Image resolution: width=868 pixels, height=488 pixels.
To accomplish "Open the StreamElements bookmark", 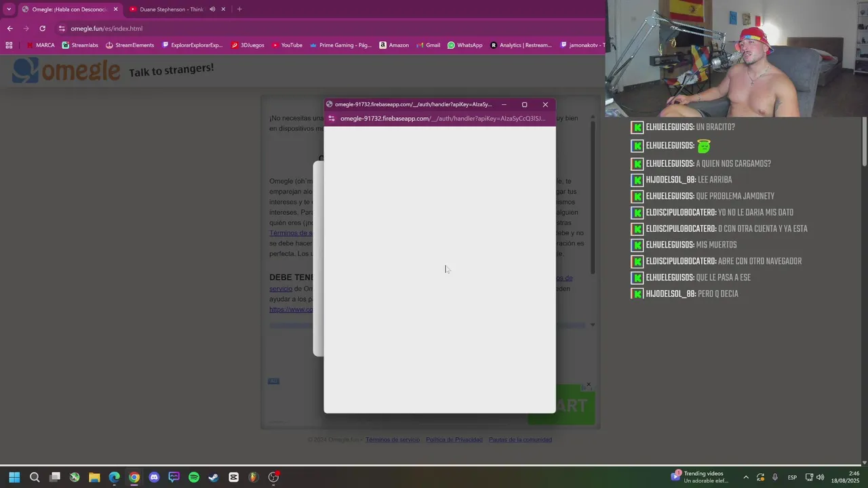I will 130,45.
